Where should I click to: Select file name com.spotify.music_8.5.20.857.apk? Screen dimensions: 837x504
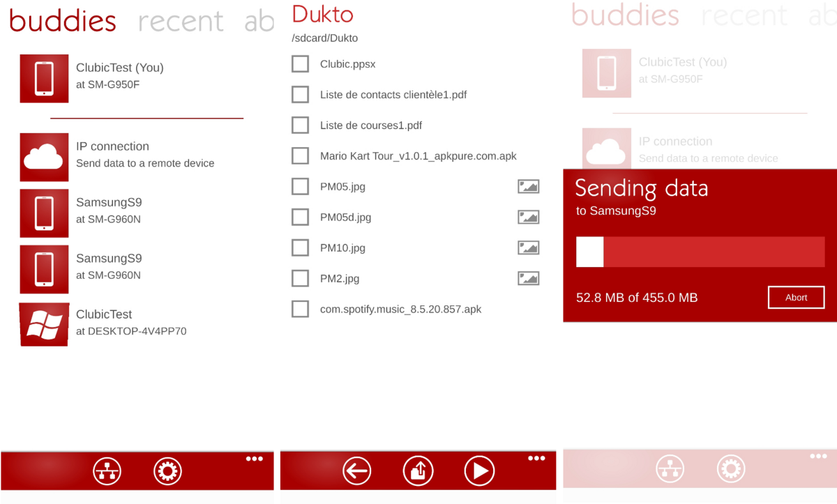click(x=401, y=310)
